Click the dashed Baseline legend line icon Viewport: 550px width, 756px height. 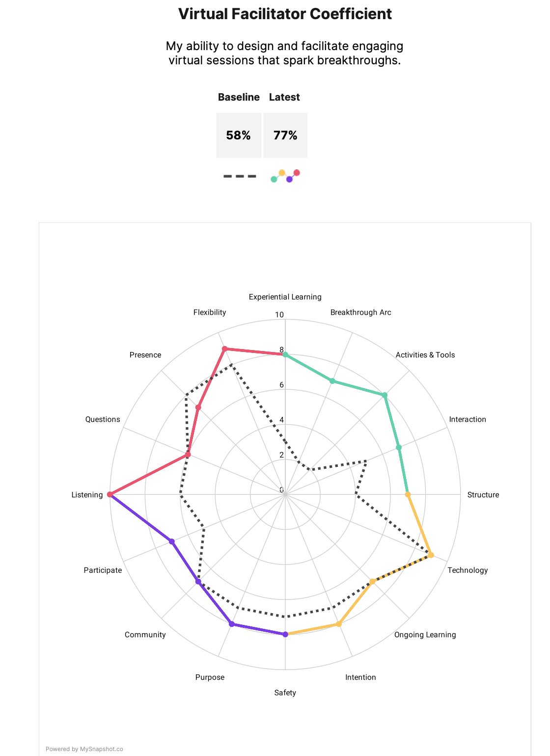pos(239,176)
